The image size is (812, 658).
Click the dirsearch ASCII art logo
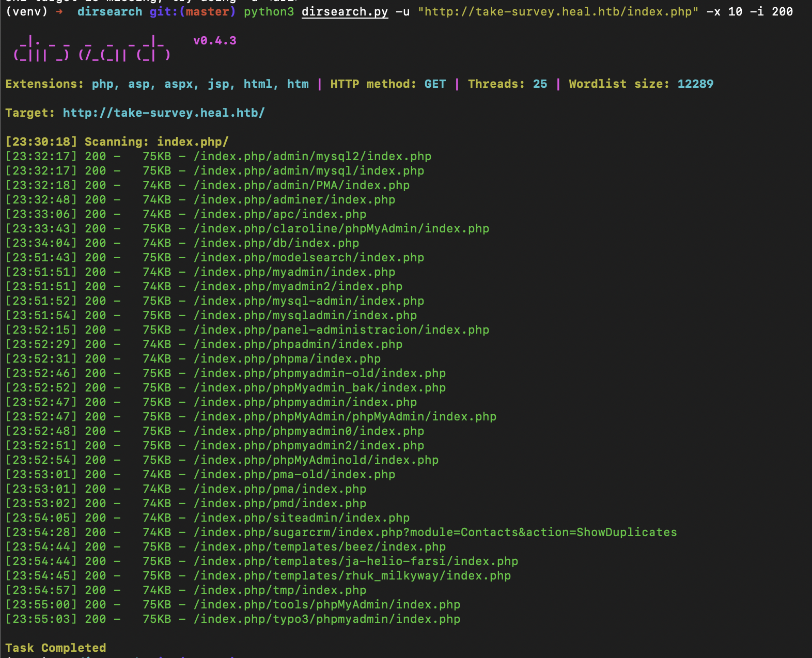coord(92,49)
